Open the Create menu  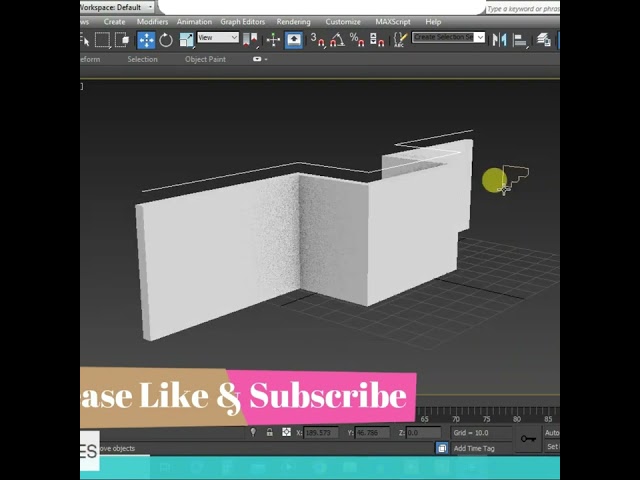[x=114, y=22]
